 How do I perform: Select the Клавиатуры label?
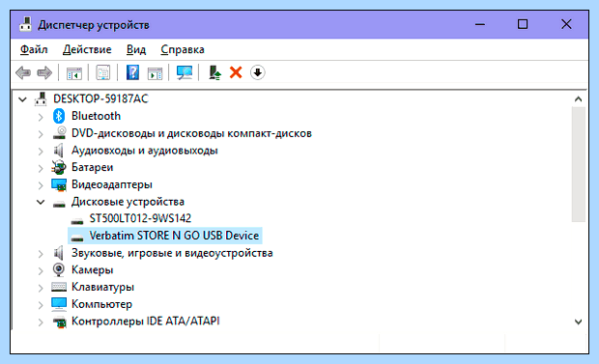pos(102,287)
